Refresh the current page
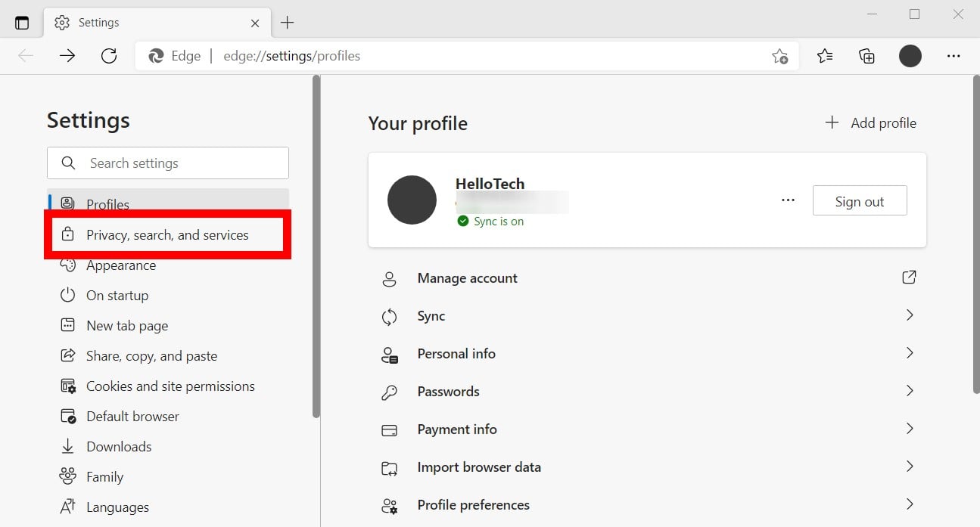 point(109,56)
